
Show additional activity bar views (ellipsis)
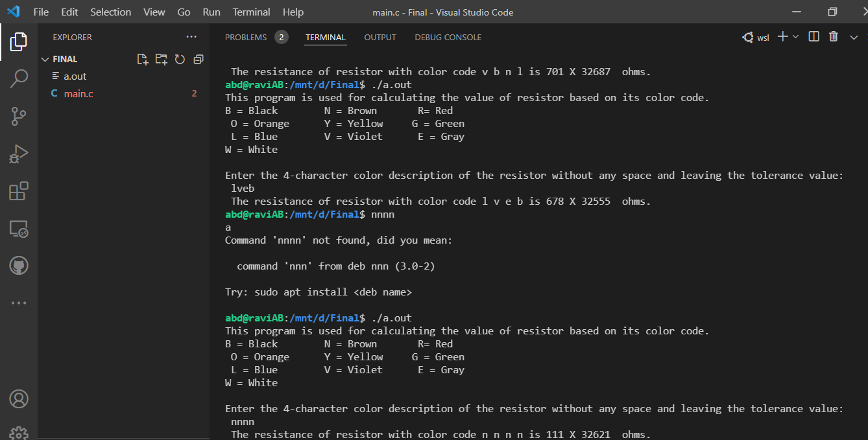coord(19,303)
